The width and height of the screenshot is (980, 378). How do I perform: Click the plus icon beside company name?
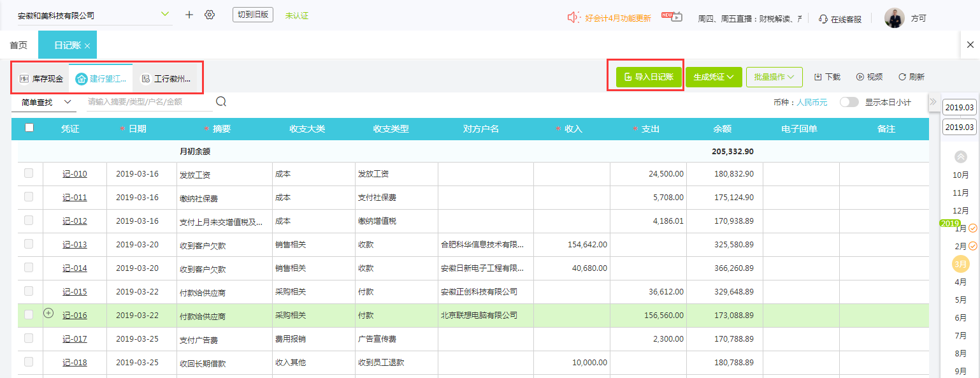point(189,15)
